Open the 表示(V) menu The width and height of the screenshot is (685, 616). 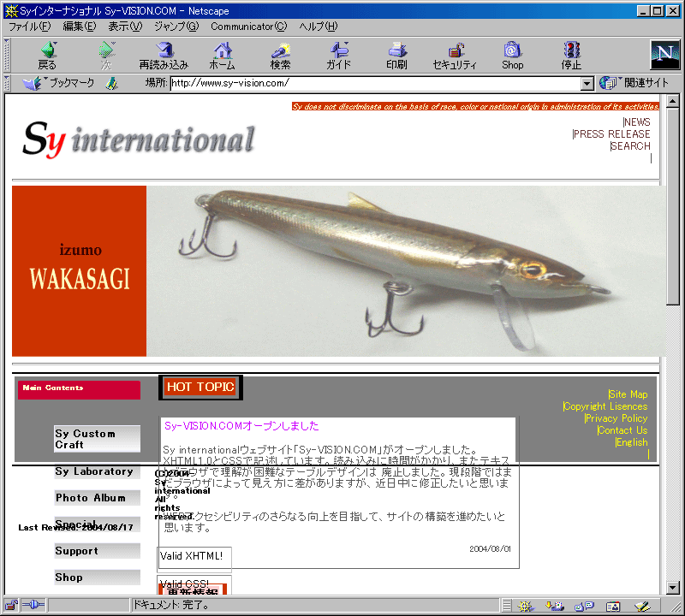coord(125,27)
